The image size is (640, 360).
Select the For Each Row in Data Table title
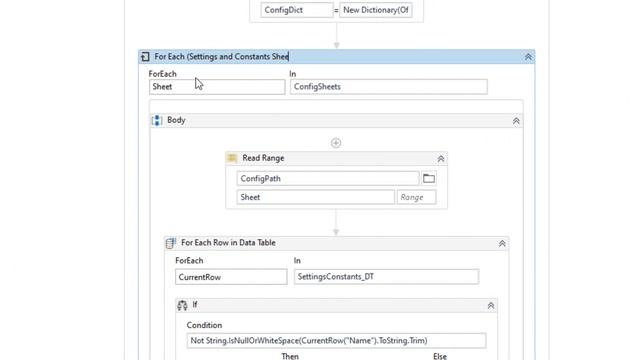[228, 242]
